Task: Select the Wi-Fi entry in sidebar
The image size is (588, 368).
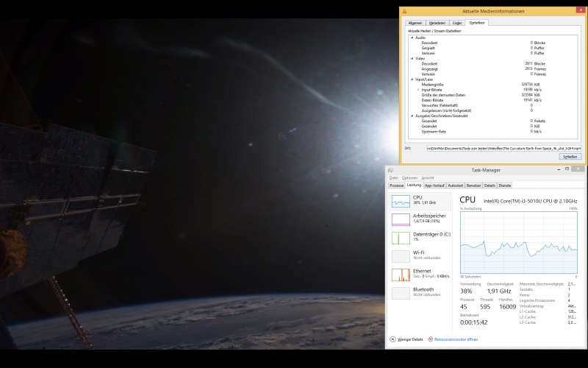Action: (x=420, y=256)
